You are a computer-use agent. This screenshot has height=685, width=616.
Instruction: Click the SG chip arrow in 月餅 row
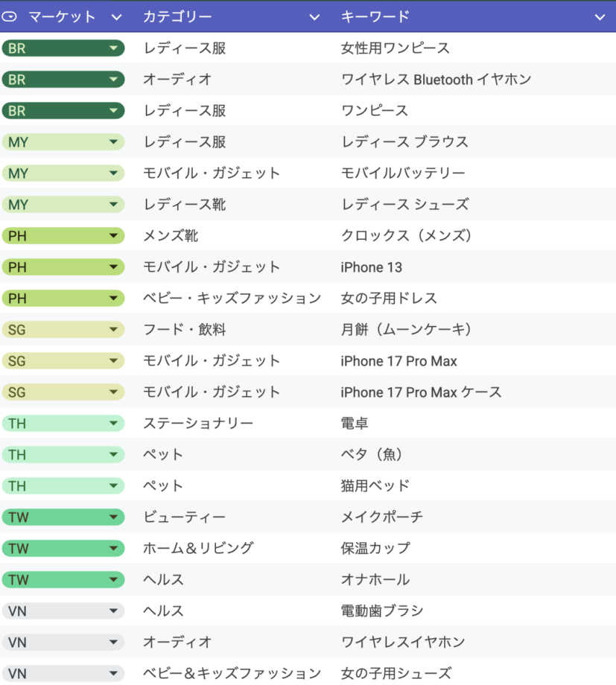(x=113, y=330)
